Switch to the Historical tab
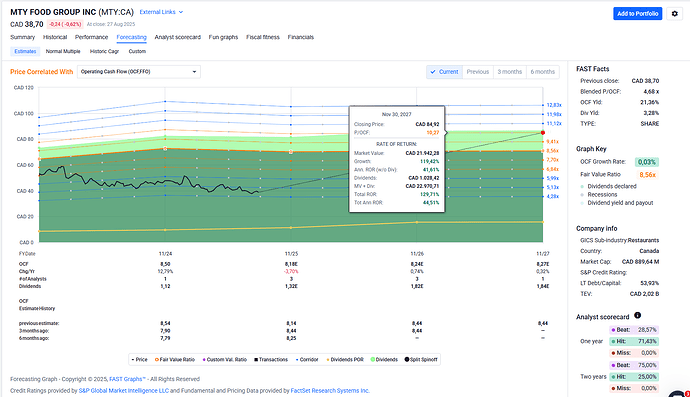Viewport: 690px width, 397px height. tap(55, 37)
